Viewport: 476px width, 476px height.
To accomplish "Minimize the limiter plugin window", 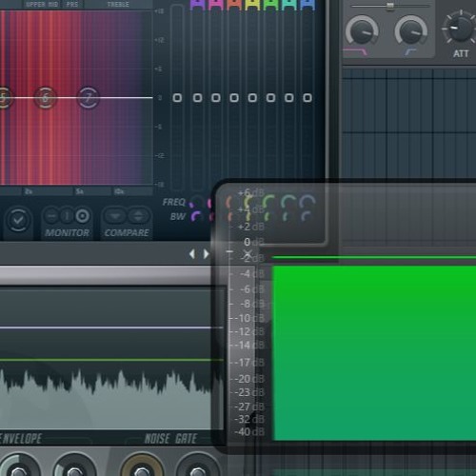I will 229,251.
